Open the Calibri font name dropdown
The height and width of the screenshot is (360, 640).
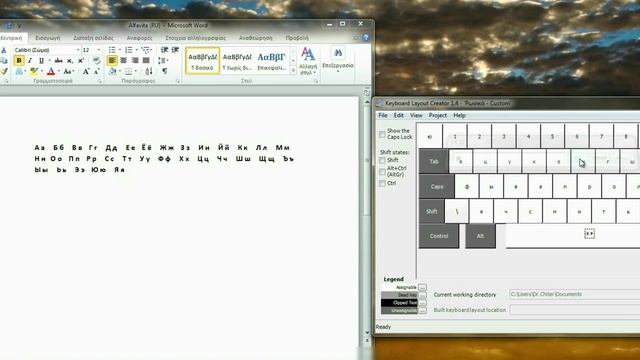click(x=78, y=50)
